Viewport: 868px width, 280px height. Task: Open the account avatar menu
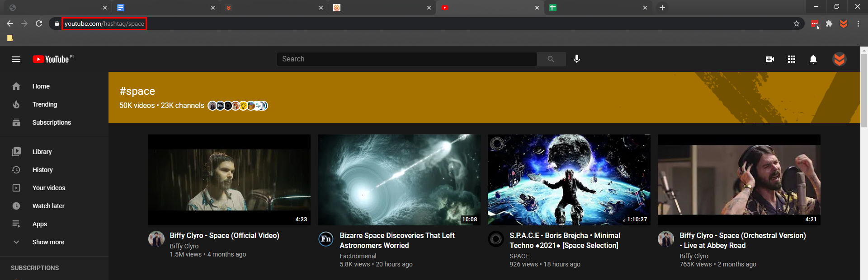(840, 59)
